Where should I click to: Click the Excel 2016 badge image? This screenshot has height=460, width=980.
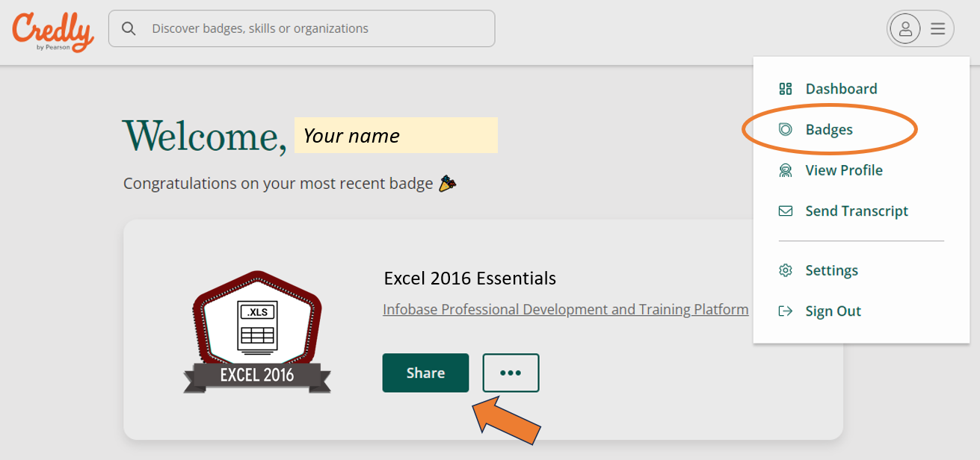point(257,332)
